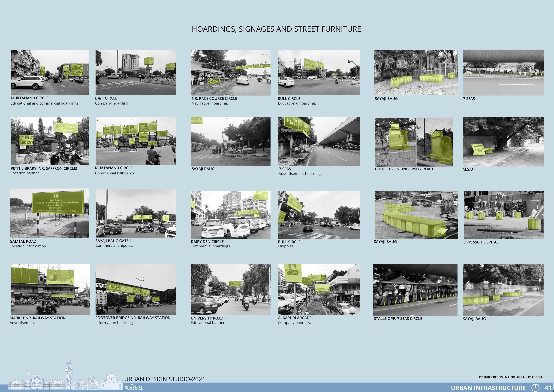Open the L & T Circle photo
Viewport: 554px width, 392px height.
(x=136, y=72)
